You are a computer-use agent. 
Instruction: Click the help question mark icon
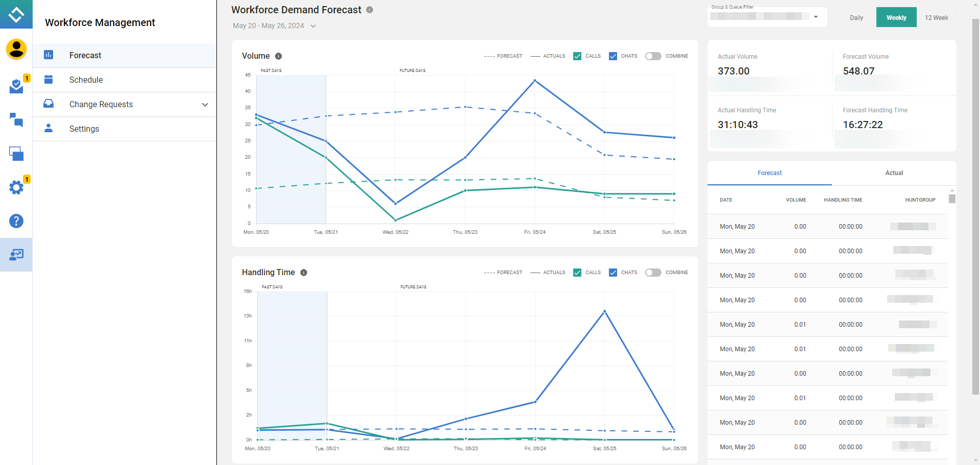coord(16,221)
